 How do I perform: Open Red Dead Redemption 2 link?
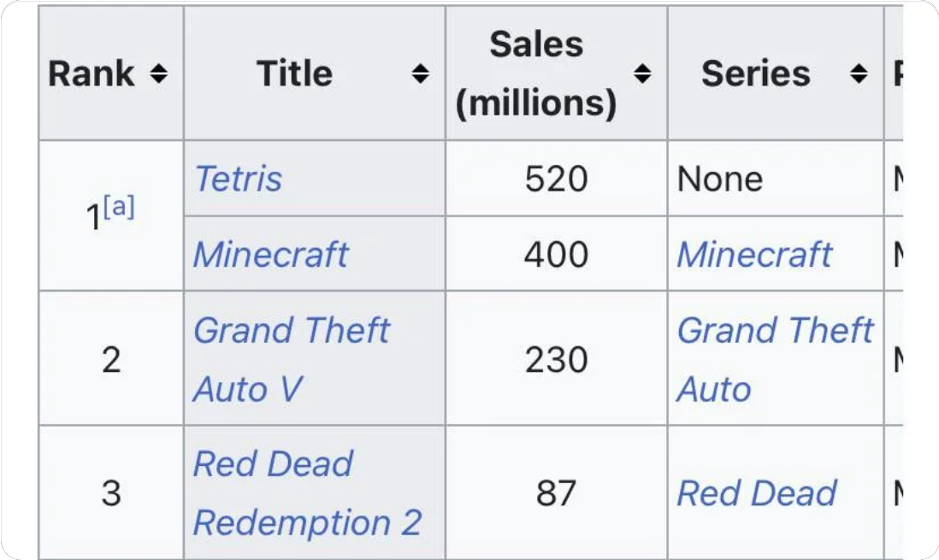[307, 493]
